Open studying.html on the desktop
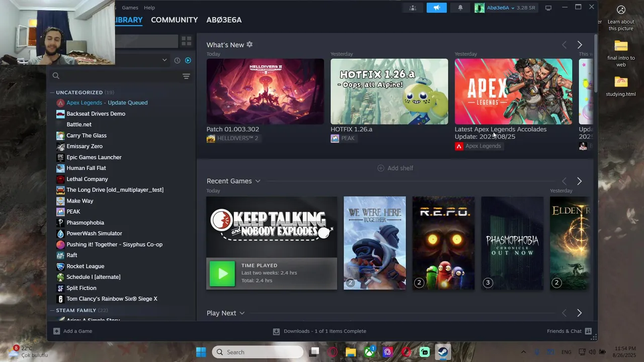 (621, 86)
